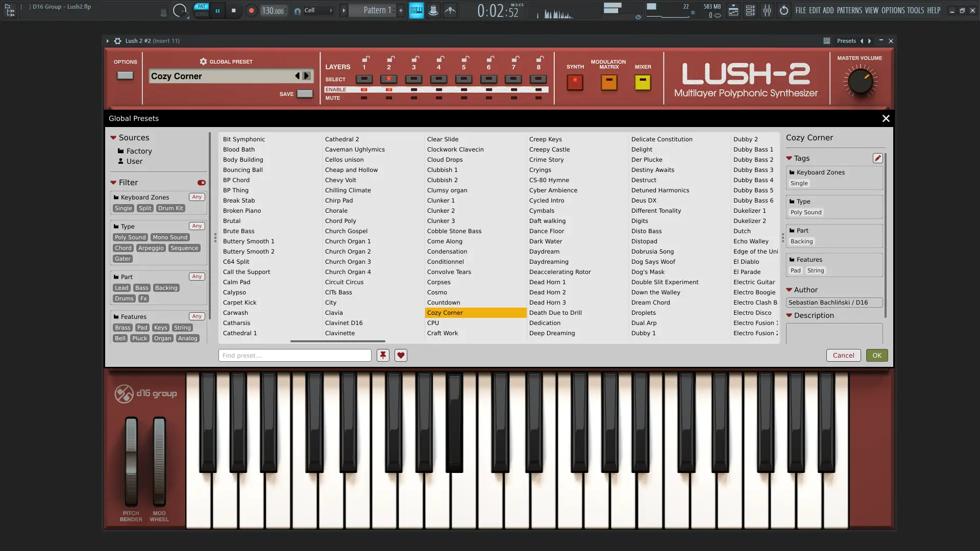This screenshot has width=980, height=551.
Task: Click Cancel in the Global Presets browser
Action: (x=843, y=355)
